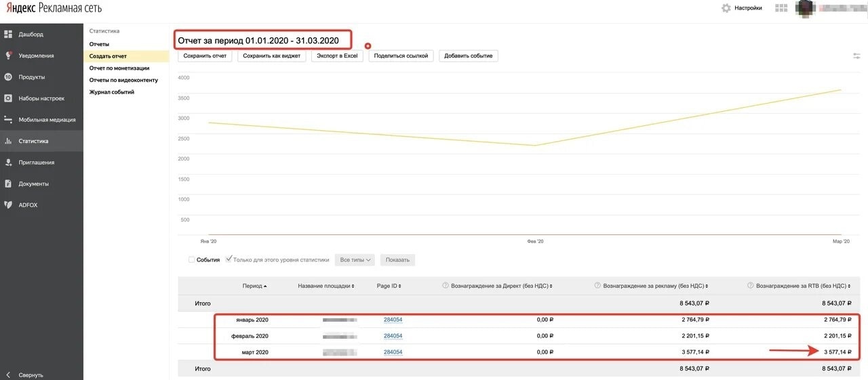Screen dimensions: 868x380
Task: Sort table by Период column header
Action: 254,286
